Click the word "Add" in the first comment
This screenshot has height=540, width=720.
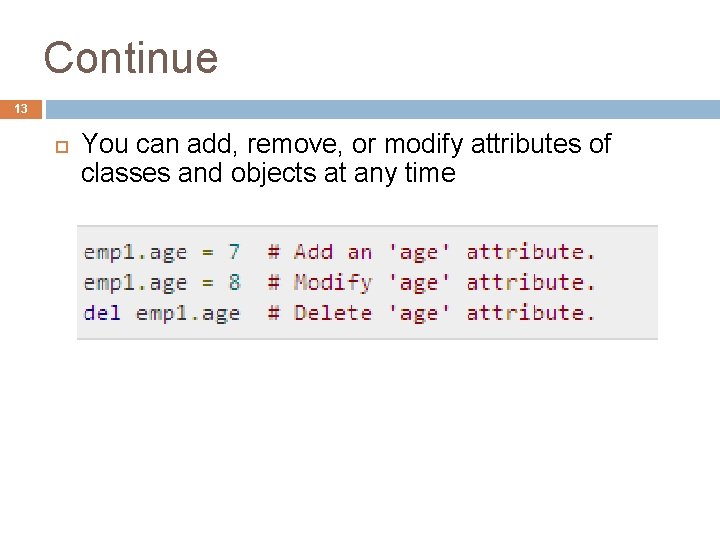(x=314, y=252)
